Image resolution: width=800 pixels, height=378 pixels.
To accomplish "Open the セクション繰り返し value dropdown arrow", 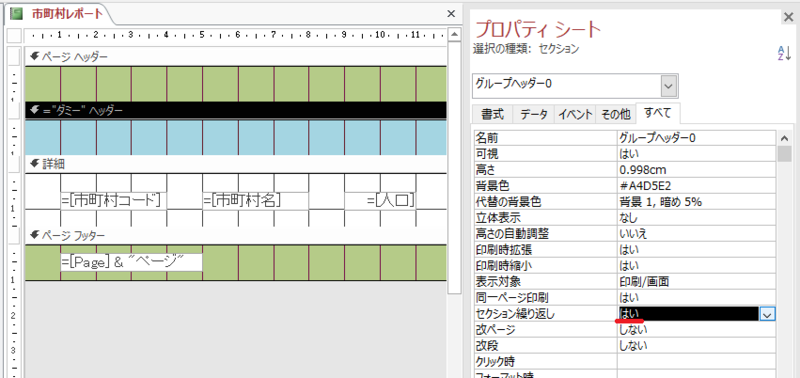I will tap(767, 314).
